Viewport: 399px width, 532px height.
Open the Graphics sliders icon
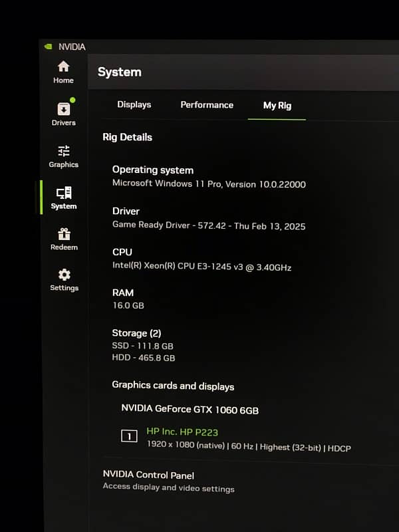63,151
